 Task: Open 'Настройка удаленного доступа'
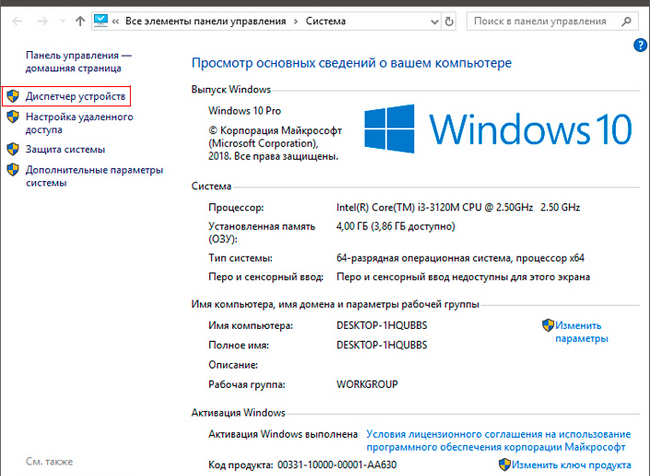[79, 123]
